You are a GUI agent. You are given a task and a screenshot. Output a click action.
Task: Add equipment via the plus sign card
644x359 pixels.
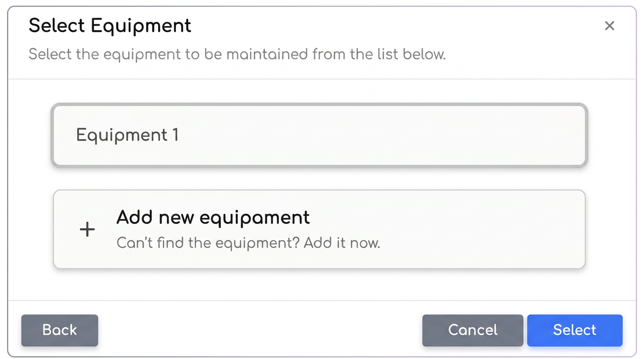(x=319, y=229)
